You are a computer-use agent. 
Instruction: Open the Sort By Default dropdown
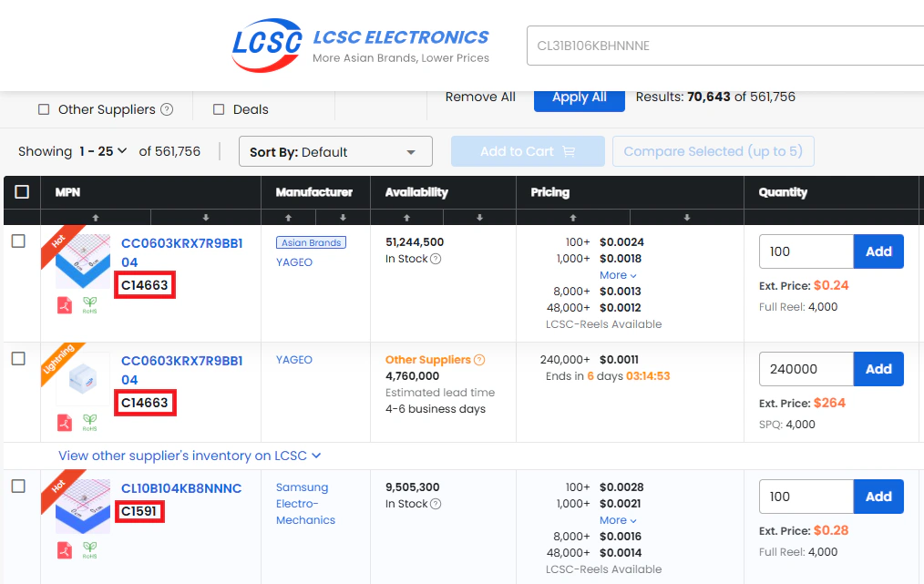[335, 151]
